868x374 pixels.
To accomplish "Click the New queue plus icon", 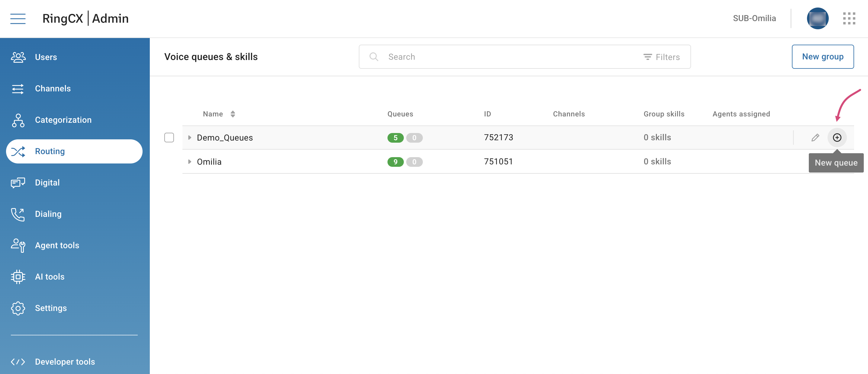I will pyautogui.click(x=837, y=137).
